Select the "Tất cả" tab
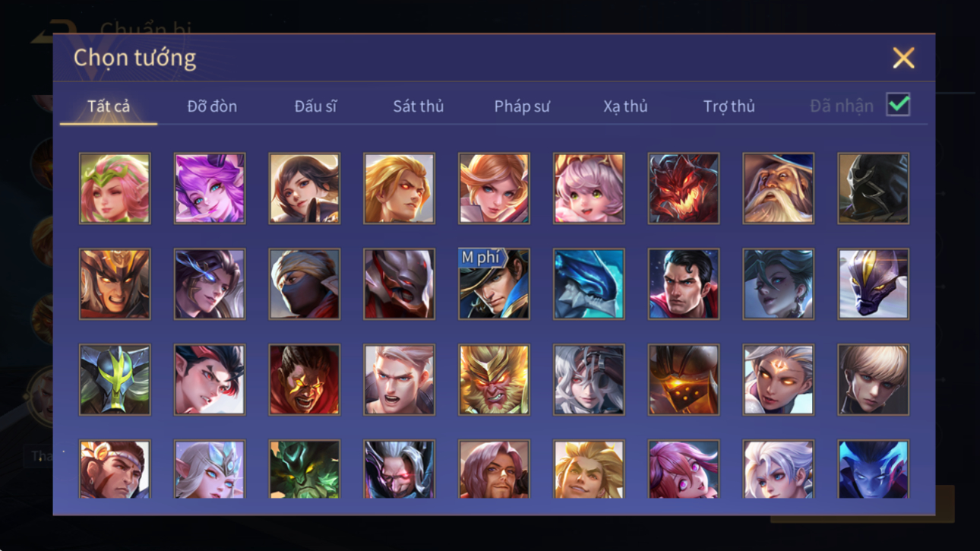This screenshot has height=551, width=980. coord(109,106)
